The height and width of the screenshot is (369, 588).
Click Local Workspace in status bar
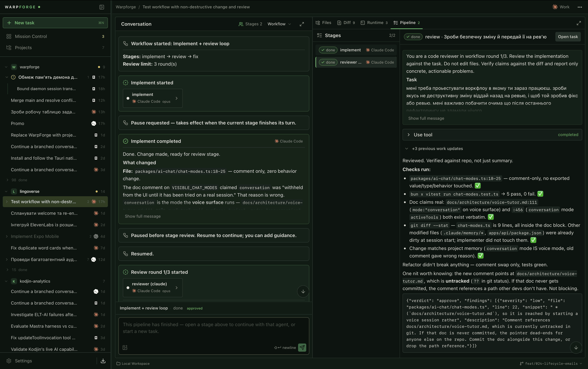[133, 364]
